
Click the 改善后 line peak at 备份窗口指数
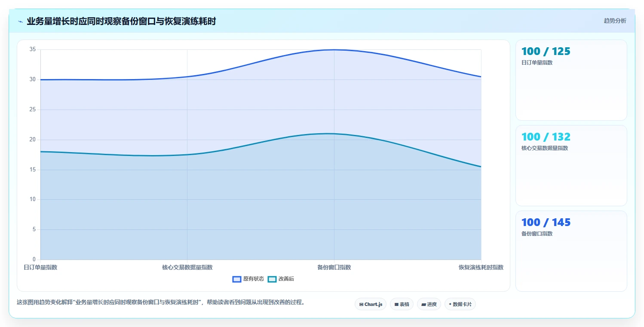coord(334,134)
